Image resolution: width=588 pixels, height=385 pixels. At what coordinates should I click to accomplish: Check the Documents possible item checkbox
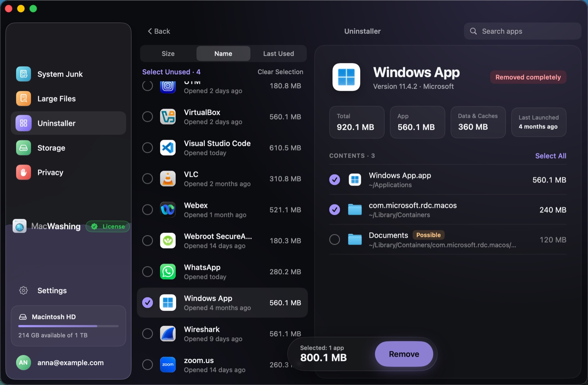334,239
